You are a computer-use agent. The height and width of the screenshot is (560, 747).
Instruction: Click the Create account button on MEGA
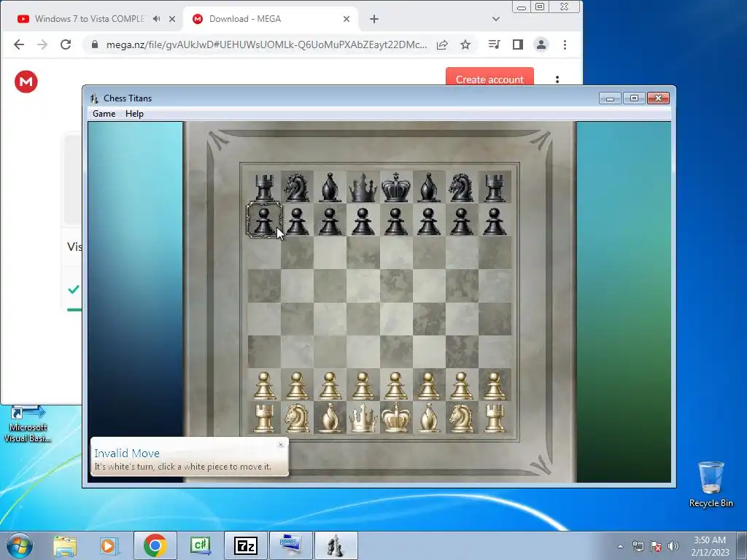pyautogui.click(x=489, y=77)
